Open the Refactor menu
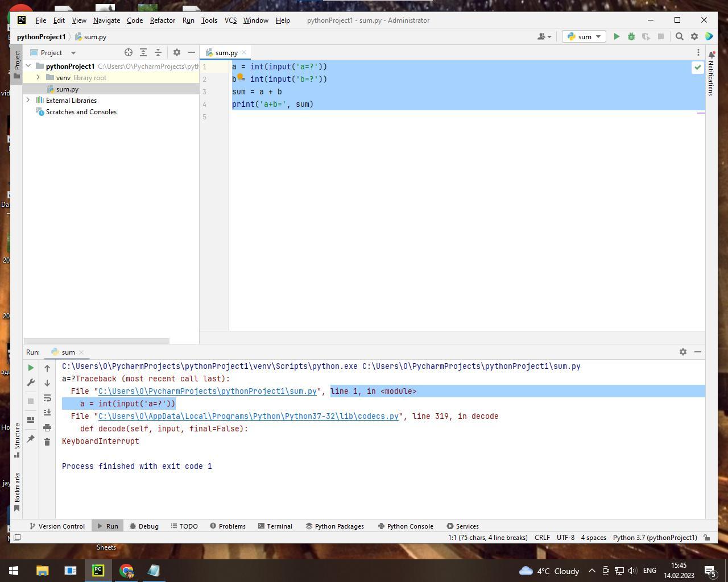728x582 pixels. tap(163, 20)
